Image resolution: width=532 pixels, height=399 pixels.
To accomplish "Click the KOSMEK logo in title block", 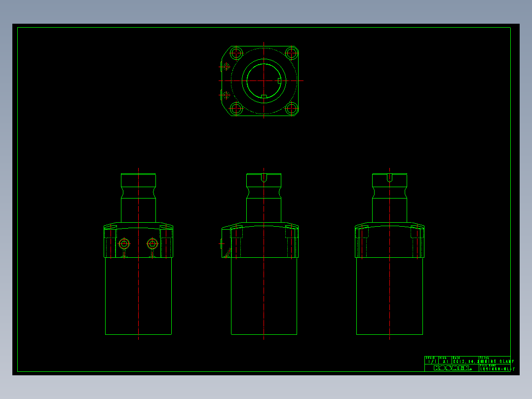I will click(453, 368).
